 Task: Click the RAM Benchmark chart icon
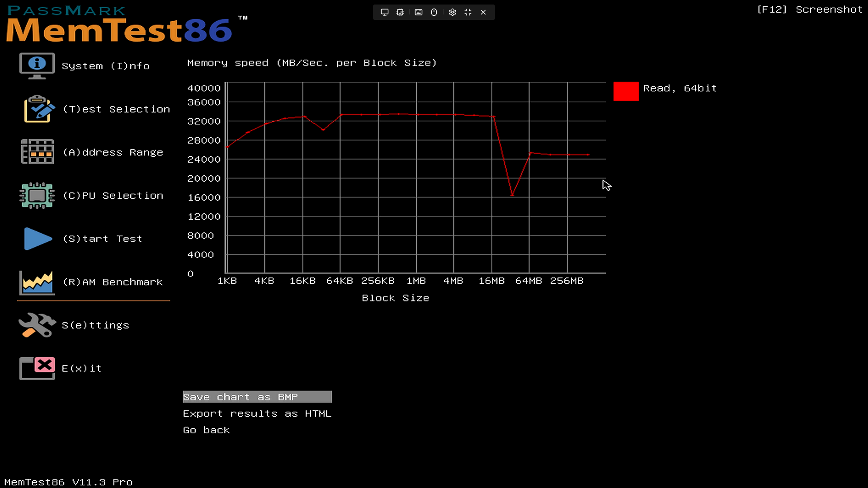coord(37,282)
